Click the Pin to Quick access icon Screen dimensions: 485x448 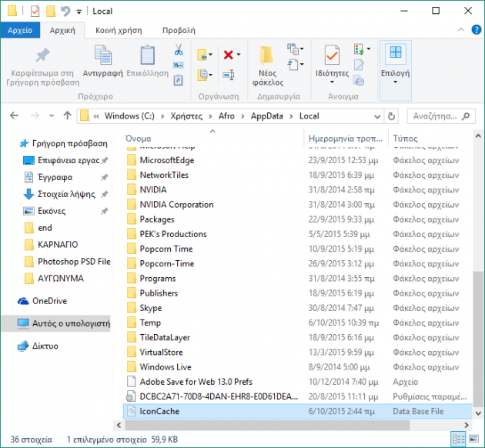(42, 55)
